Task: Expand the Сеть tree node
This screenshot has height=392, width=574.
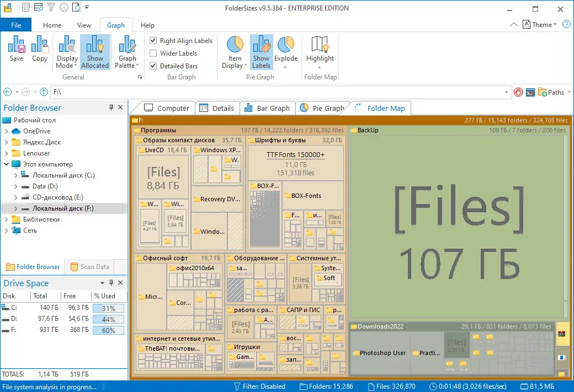Action: 6,230
